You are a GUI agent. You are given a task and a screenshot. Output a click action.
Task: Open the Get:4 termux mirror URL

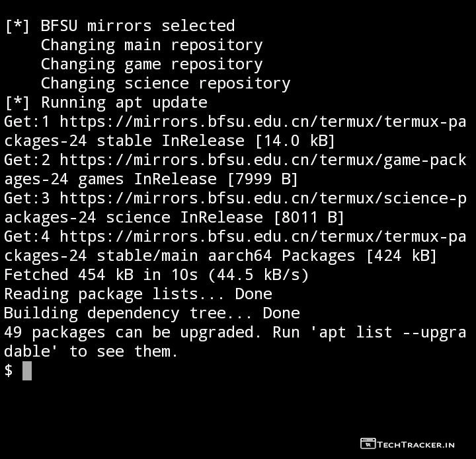[x=262, y=236]
